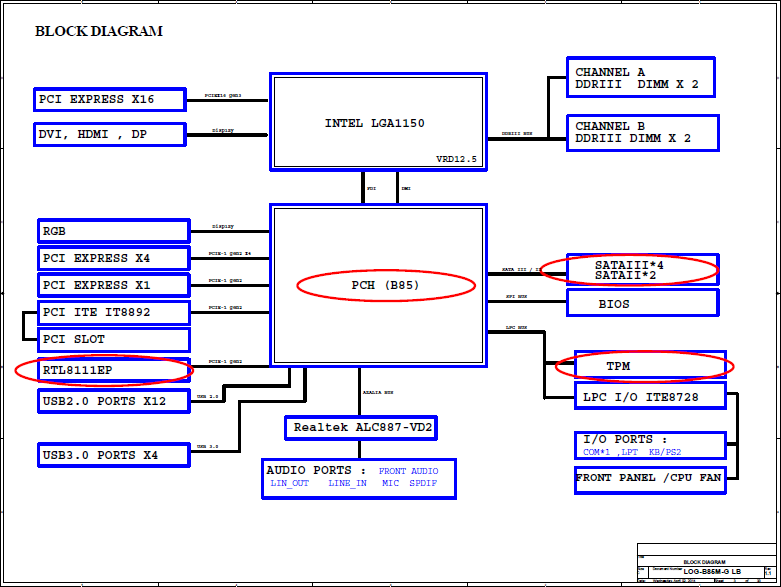The width and height of the screenshot is (781, 587).
Task: Select the RGB display block
Action: pyautogui.click(x=114, y=231)
